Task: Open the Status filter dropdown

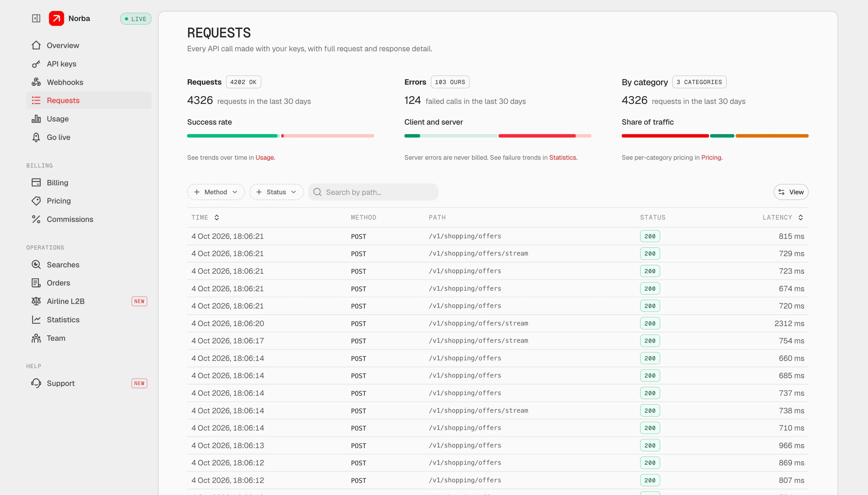Action: click(276, 192)
